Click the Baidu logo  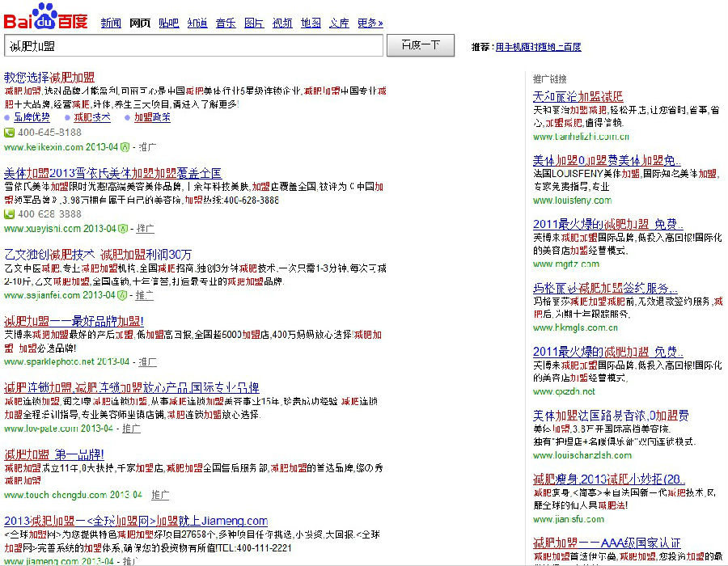point(45,17)
